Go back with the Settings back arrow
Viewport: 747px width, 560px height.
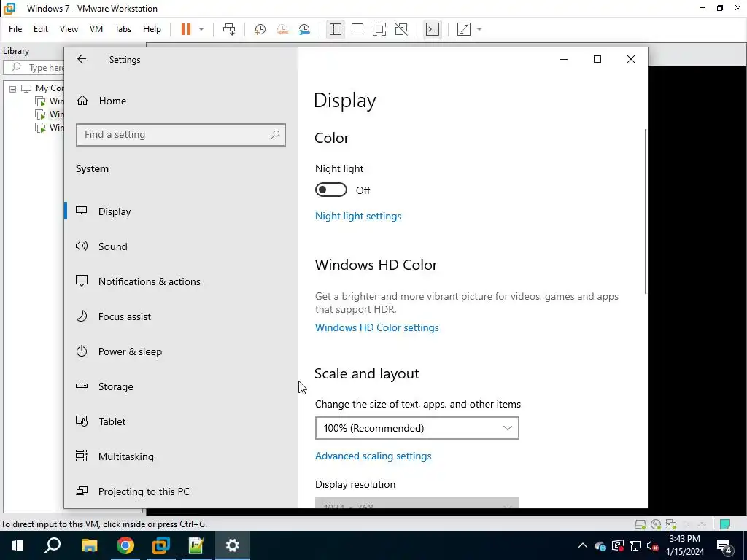(82, 59)
